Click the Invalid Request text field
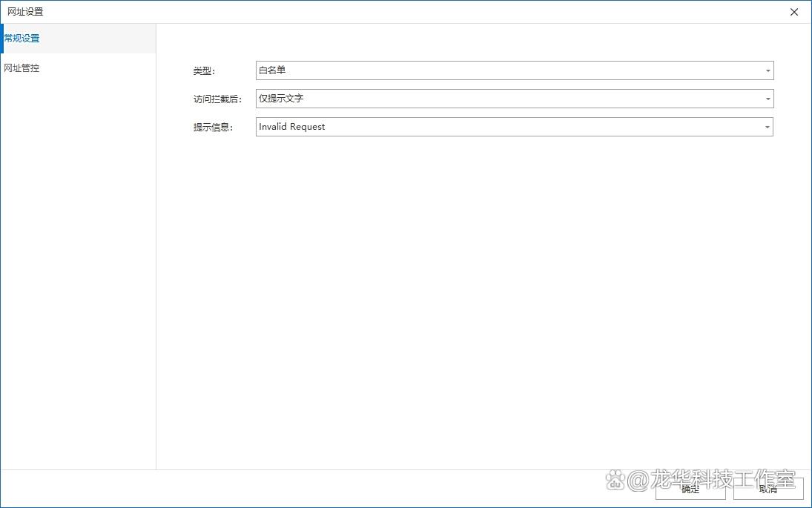This screenshot has height=508, width=812. 514,127
